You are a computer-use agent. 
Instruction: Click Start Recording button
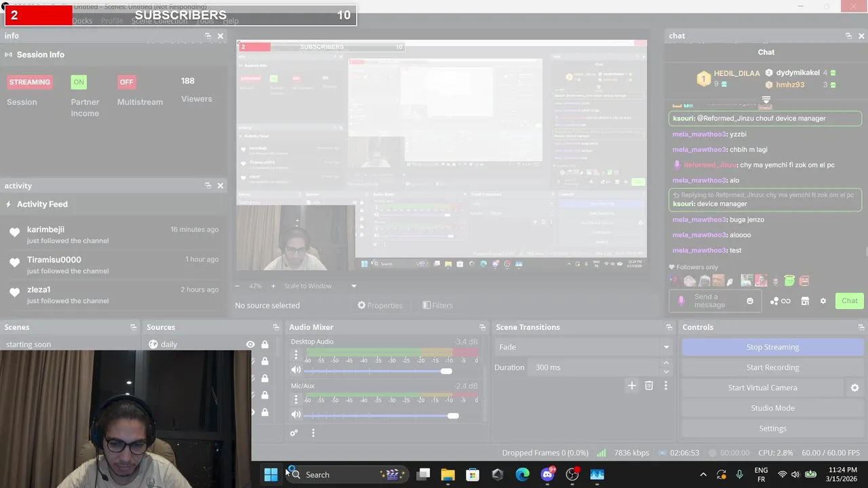[772, 367]
